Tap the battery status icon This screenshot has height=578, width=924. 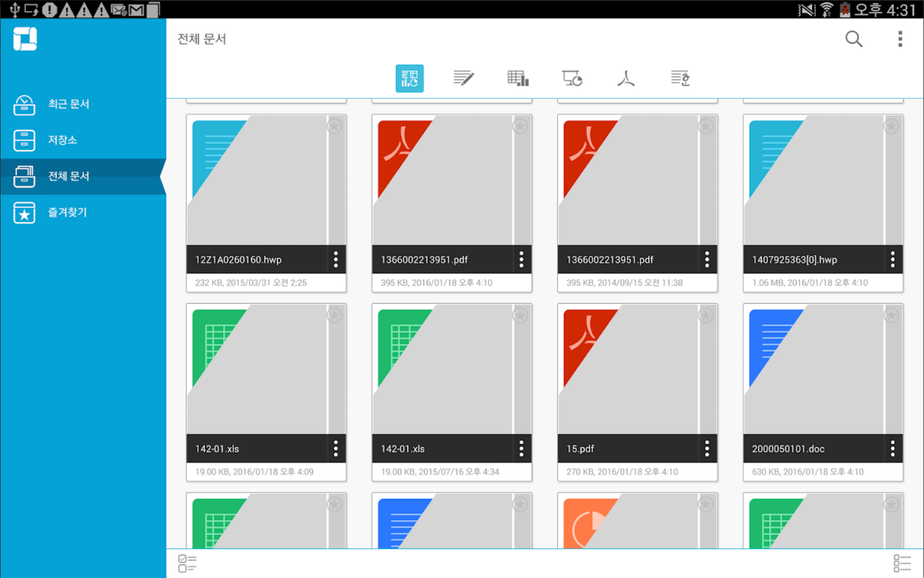(845, 9)
